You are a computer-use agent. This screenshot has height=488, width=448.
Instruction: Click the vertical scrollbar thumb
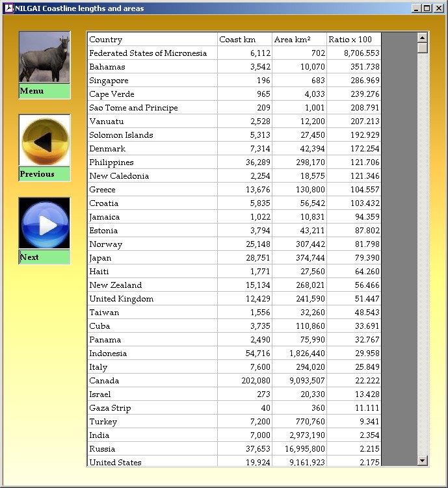click(423, 48)
